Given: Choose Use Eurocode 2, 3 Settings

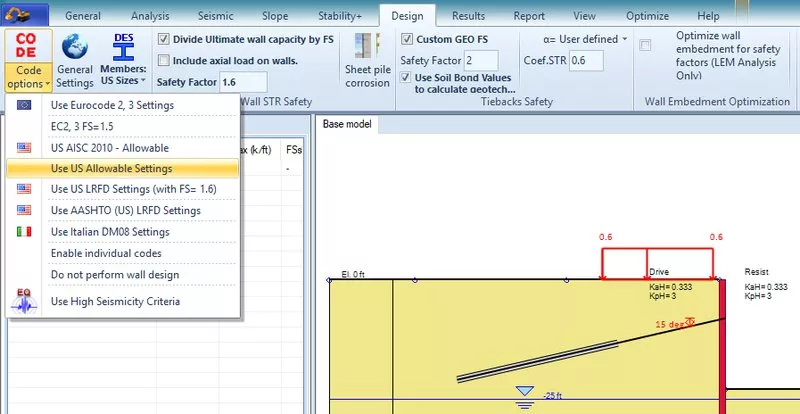Looking at the screenshot, I should pos(122,105).
